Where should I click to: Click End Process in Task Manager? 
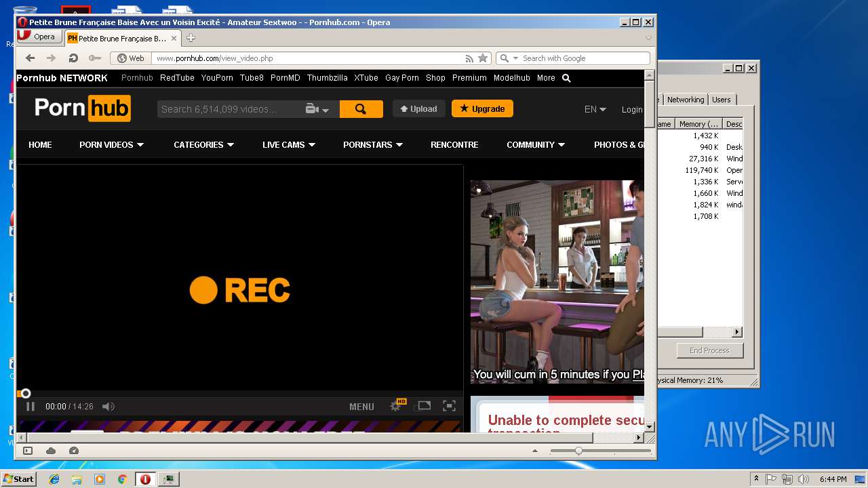[x=709, y=350]
